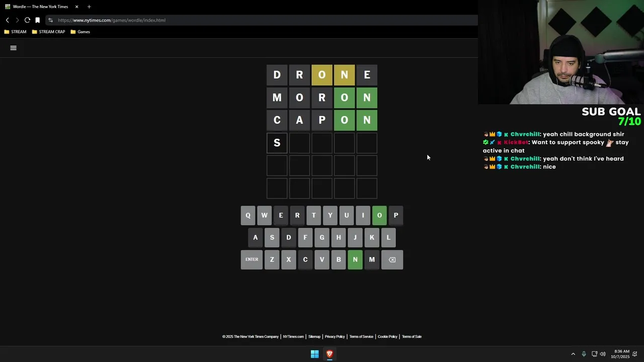Open the Wordle hamburger menu
Image resolution: width=644 pixels, height=362 pixels.
tap(14, 48)
